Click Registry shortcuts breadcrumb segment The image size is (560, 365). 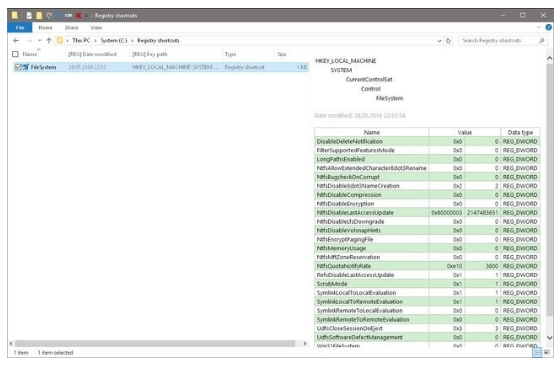pos(158,41)
